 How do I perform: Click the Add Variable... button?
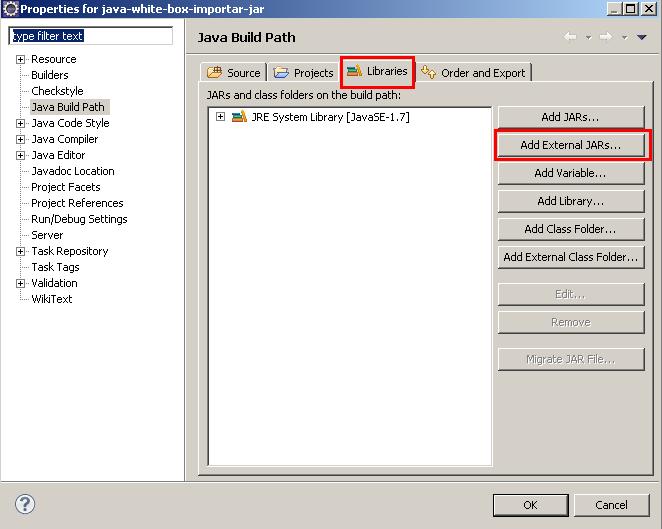[571, 173]
